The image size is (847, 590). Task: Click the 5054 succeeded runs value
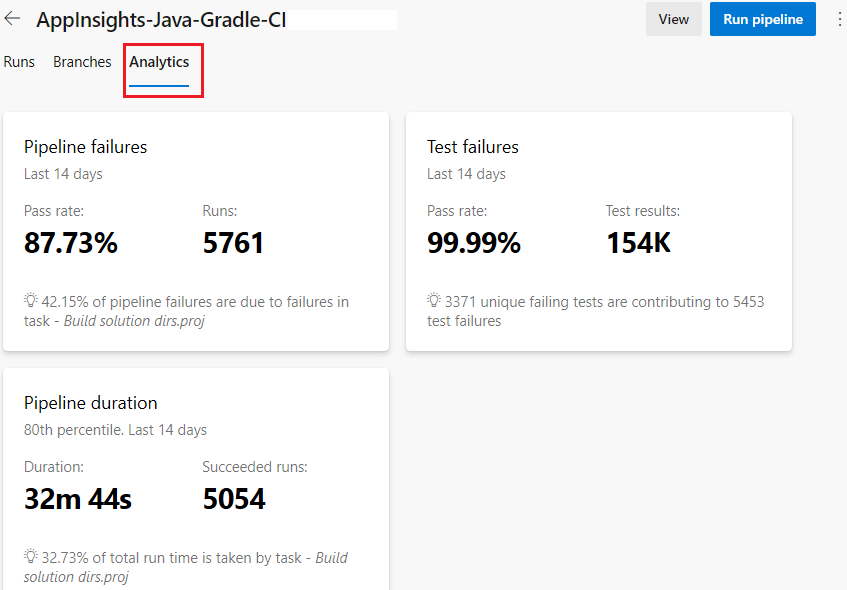tap(234, 499)
